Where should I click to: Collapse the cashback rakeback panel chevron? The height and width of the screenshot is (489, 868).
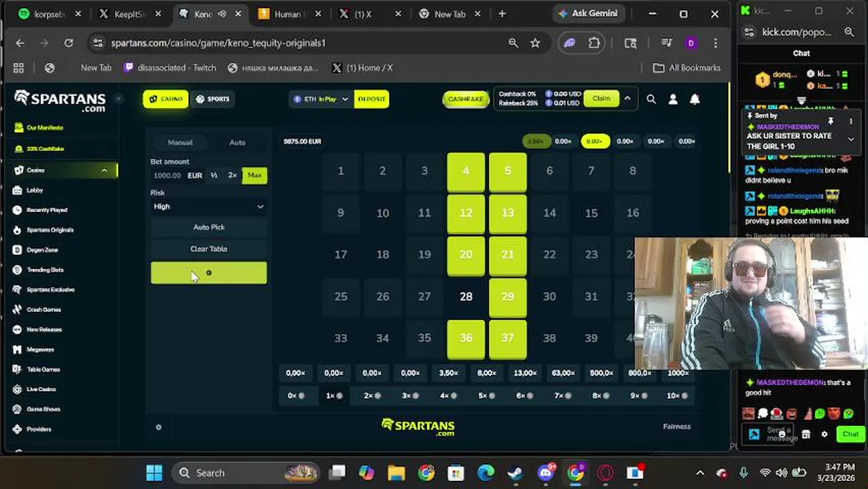click(x=627, y=99)
